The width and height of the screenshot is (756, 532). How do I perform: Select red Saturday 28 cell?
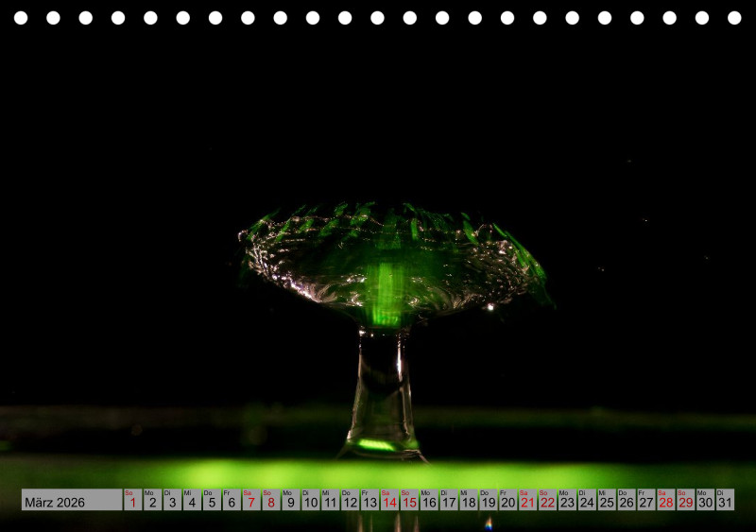point(665,501)
